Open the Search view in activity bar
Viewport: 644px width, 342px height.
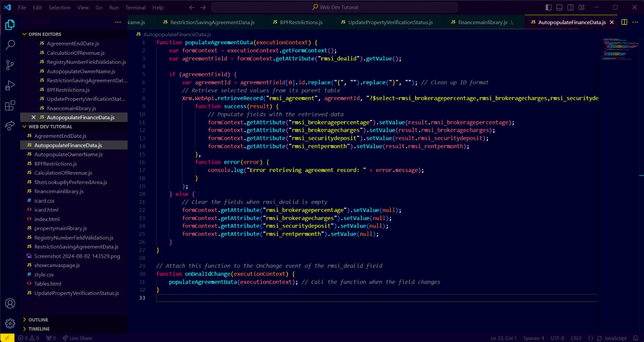(x=10, y=45)
